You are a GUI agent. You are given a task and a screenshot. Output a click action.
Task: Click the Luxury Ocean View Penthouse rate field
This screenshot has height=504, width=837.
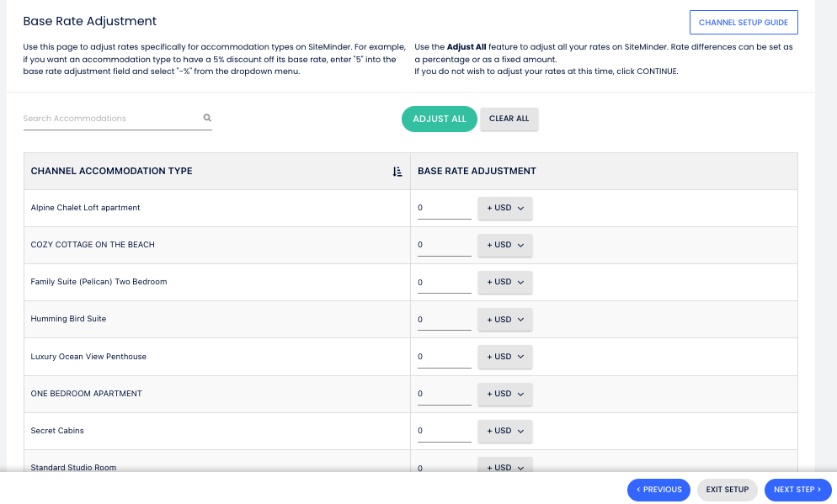pos(444,357)
